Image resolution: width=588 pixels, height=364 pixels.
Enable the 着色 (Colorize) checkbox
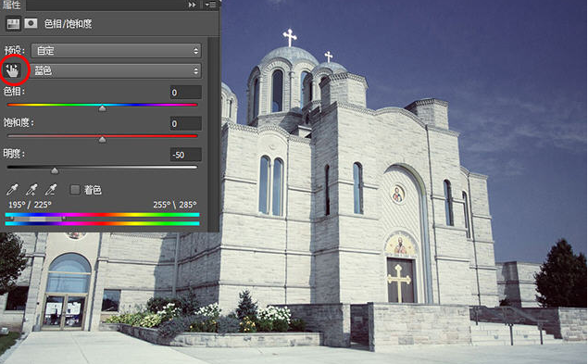[x=75, y=190]
